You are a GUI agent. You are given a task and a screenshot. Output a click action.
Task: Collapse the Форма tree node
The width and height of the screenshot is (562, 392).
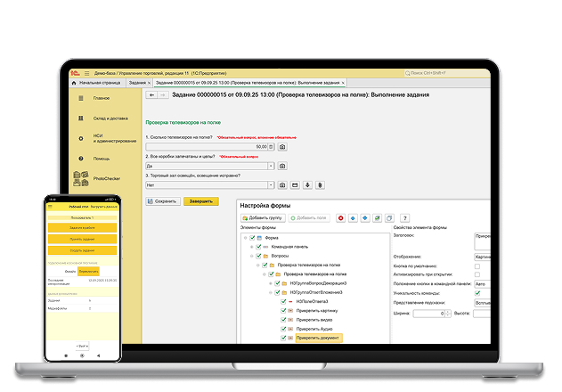click(x=244, y=238)
